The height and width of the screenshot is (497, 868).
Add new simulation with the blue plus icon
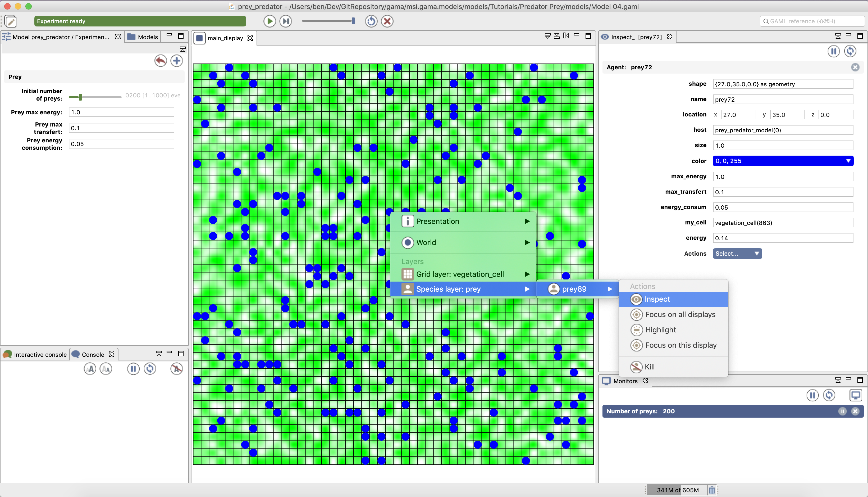point(177,61)
